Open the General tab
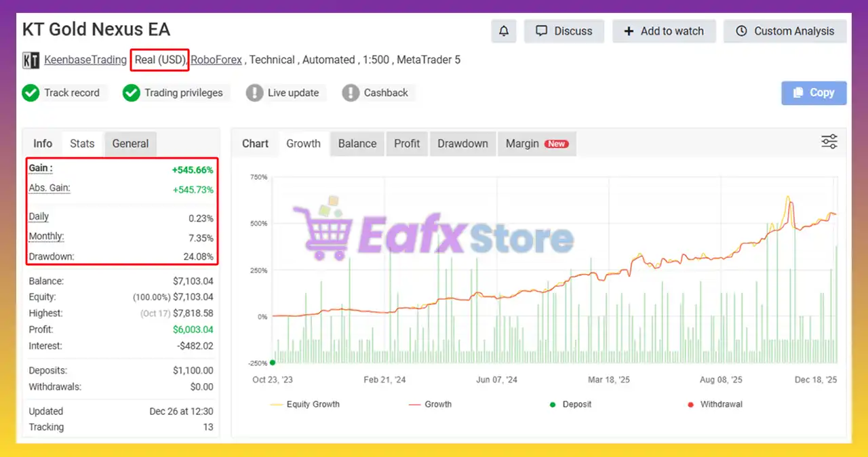 point(130,144)
